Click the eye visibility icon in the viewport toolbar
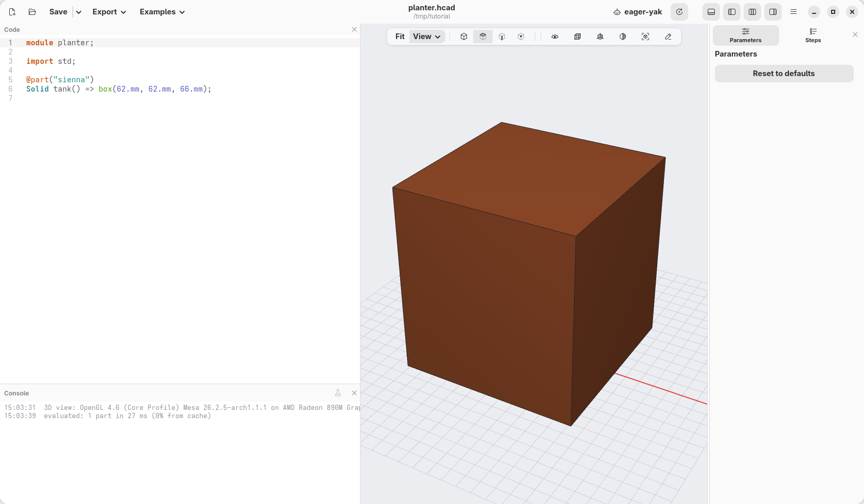 (555, 37)
